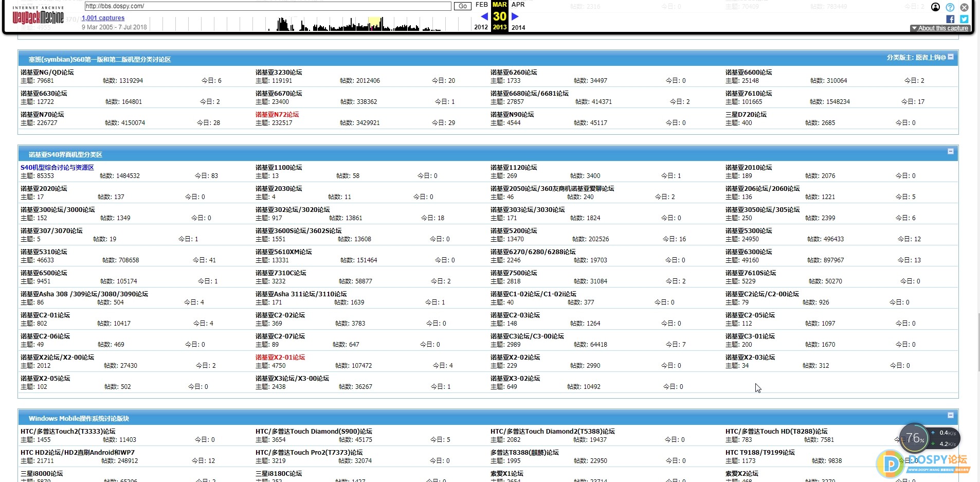
Task: Open the red 诺基亚X2-01论坛 link
Action: (x=280, y=358)
